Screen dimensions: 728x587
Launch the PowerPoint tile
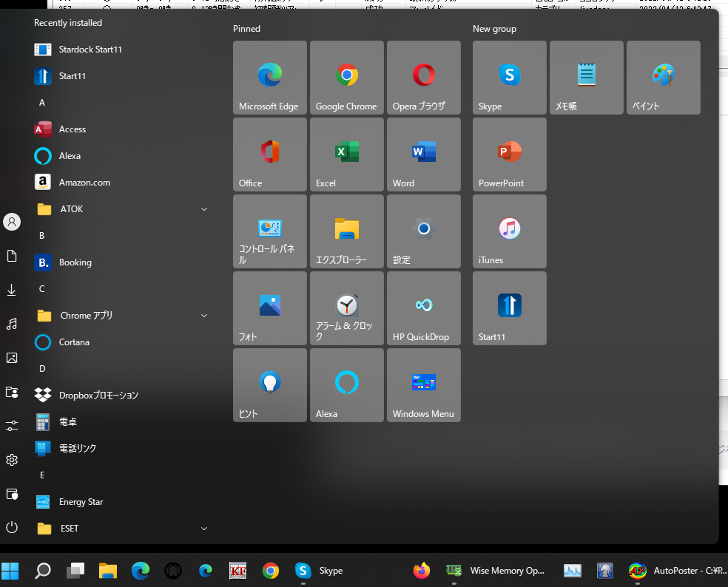509,155
